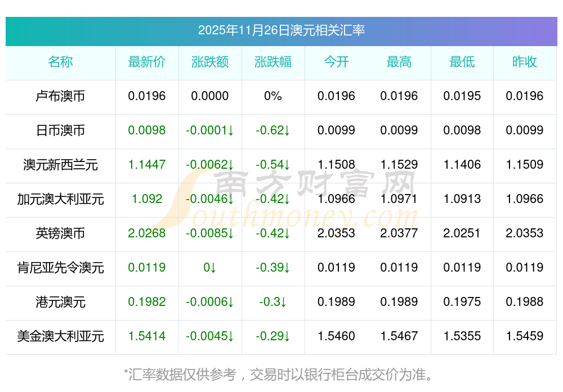
Task: Select the 涨跌额 column header
Action: [x=210, y=62]
